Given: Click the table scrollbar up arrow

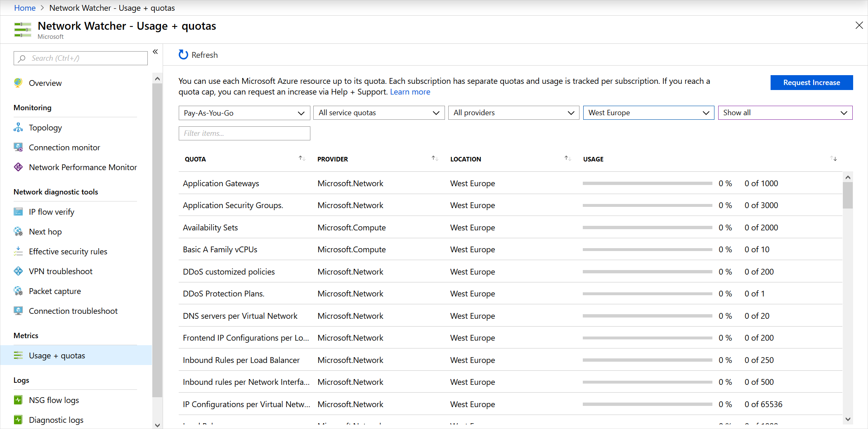Looking at the screenshot, I should [848, 177].
